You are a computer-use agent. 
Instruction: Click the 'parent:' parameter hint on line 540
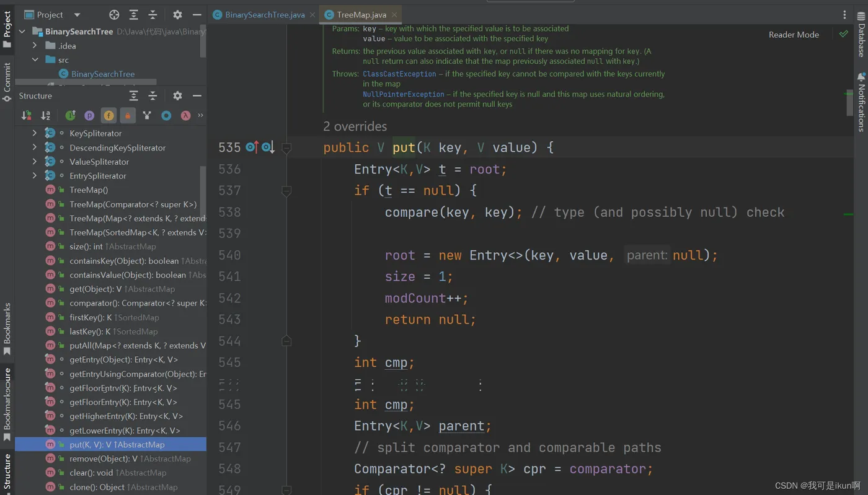(647, 255)
